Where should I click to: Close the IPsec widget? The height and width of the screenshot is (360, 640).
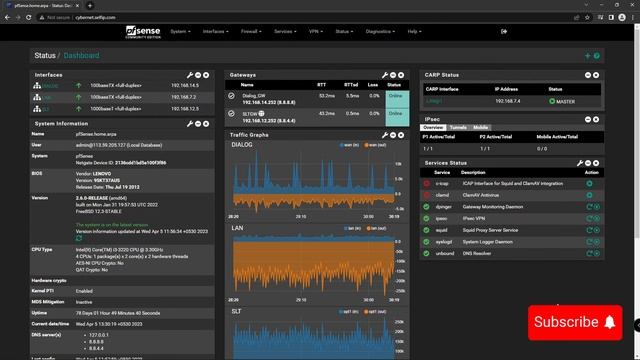(x=596, y=120)
